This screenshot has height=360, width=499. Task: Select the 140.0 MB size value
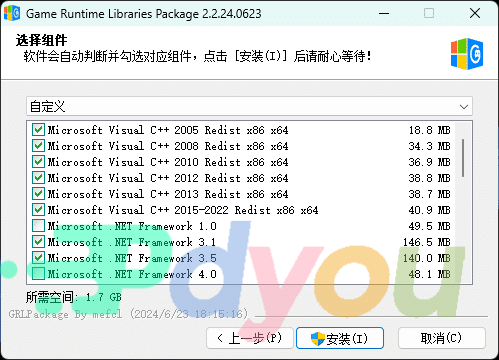427,258
